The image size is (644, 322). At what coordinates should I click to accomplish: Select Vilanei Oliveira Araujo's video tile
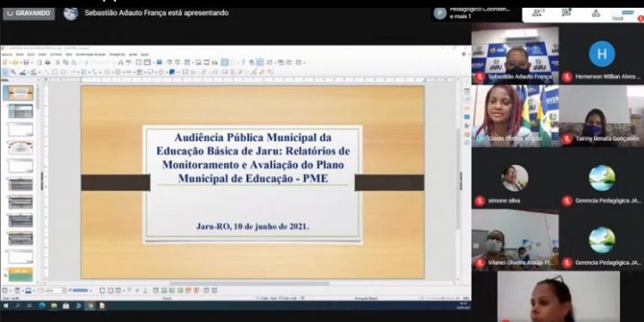point(515,240)
